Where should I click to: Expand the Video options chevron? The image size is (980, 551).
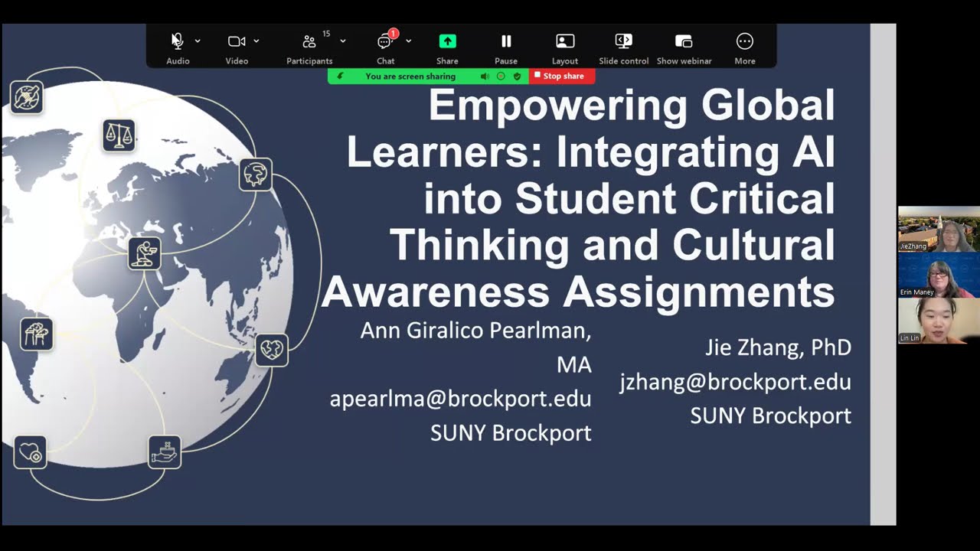256,41
